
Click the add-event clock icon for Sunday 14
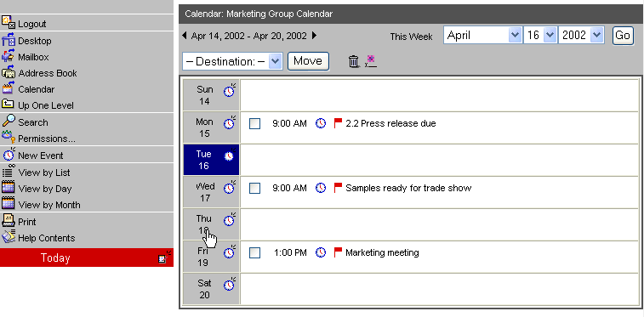coord(230,90)
